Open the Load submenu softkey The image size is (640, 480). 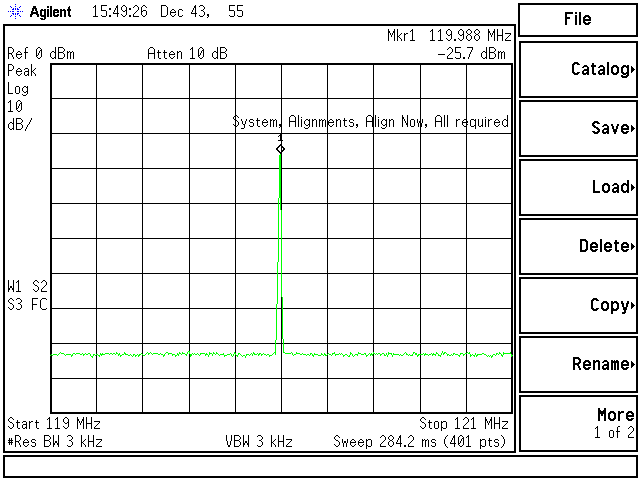tap(578, 187)
